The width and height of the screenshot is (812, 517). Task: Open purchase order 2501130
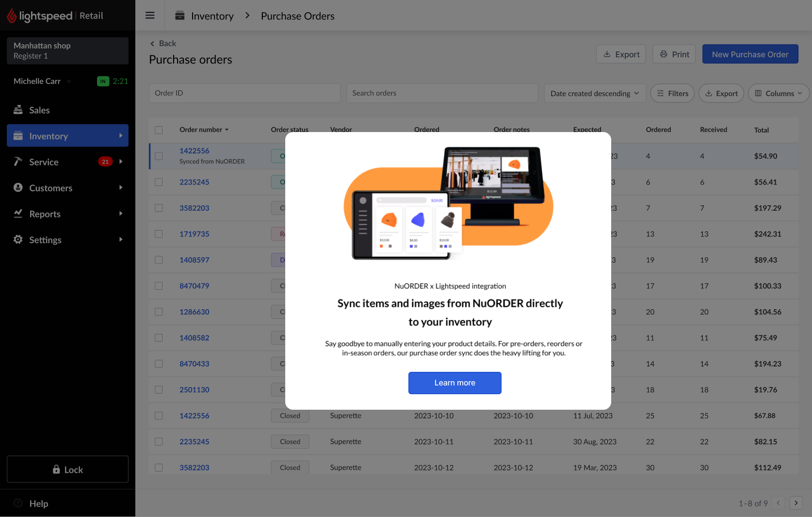[194, 390]
